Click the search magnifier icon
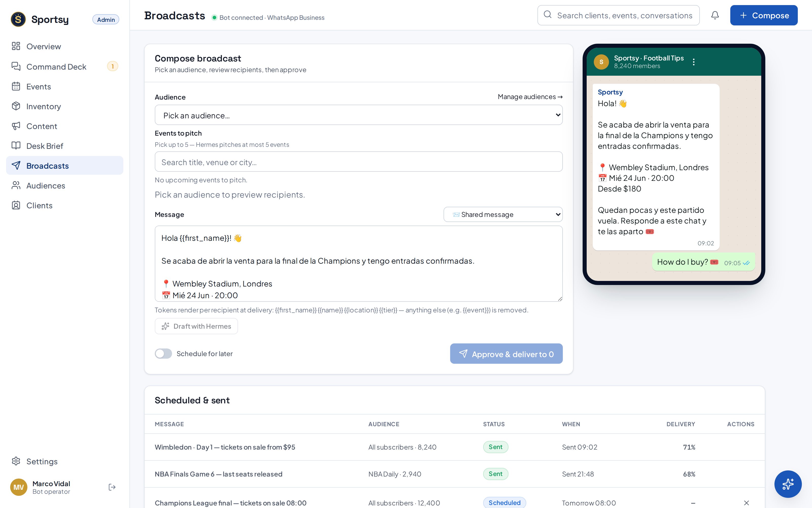The height and width of the screenshot is (508, 812). coord(548,14)
